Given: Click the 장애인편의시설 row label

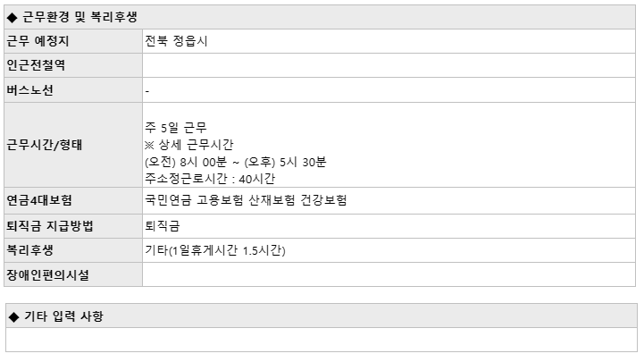Looking at the screenshot, I should [x=47, y=275].
